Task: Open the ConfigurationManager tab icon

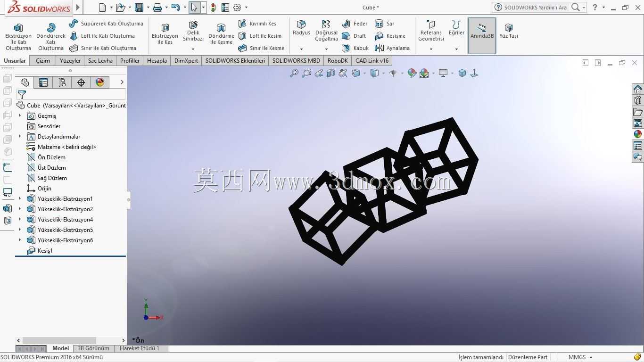Action: (x=62, y=82)
